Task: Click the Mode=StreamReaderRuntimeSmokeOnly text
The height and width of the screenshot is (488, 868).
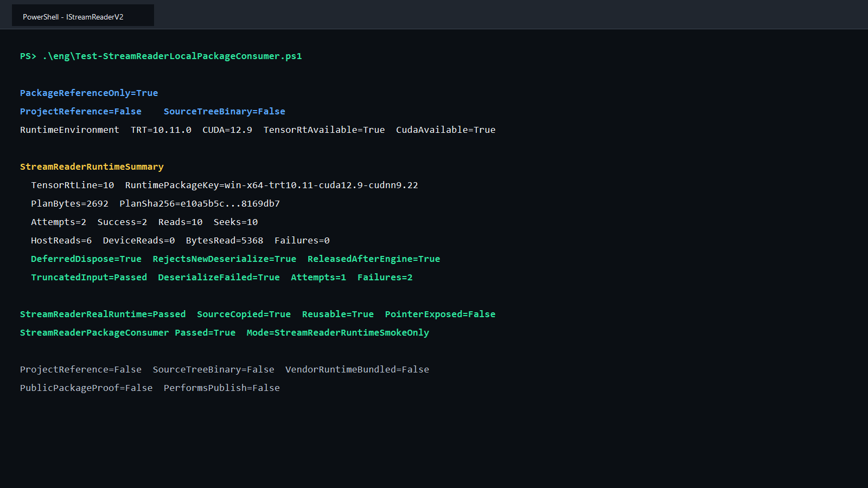Action: [x=338, y=332]
